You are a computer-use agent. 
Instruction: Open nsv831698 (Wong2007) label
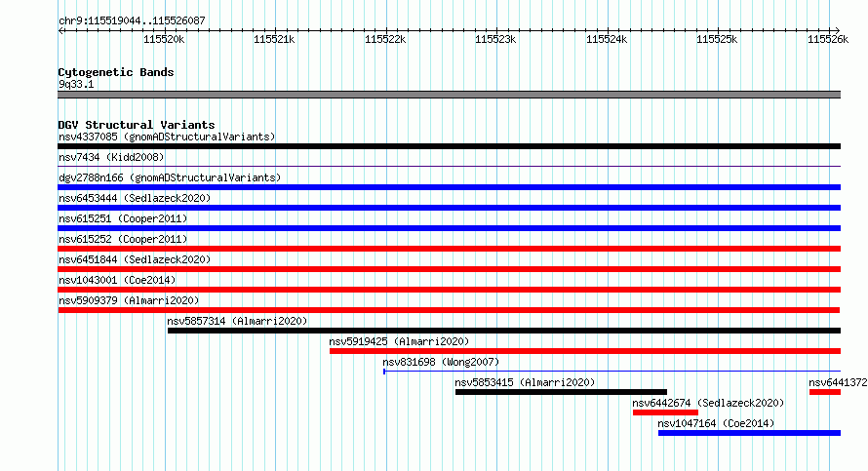(441, 362)
